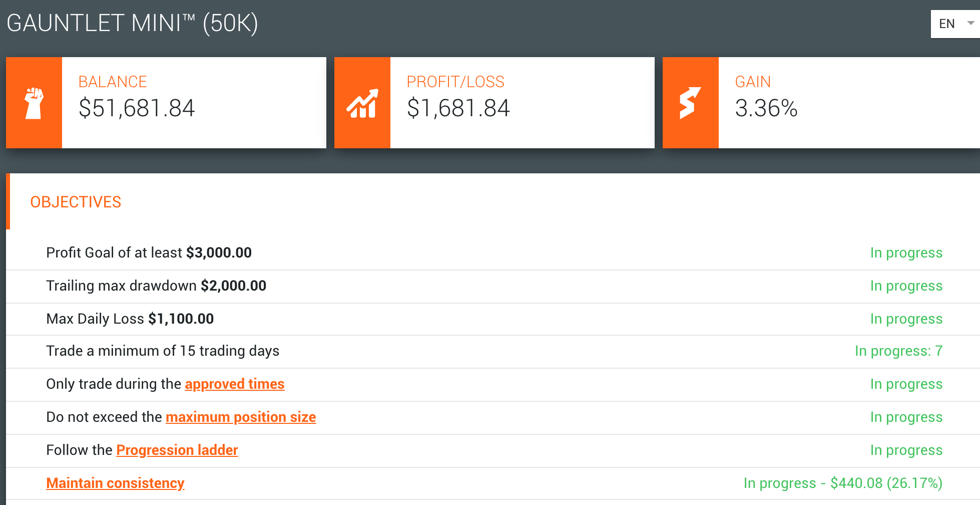Click the Profit Goal of at least $3,000.00 row
This screenshot has height=505, width=980.
point(493,253)
